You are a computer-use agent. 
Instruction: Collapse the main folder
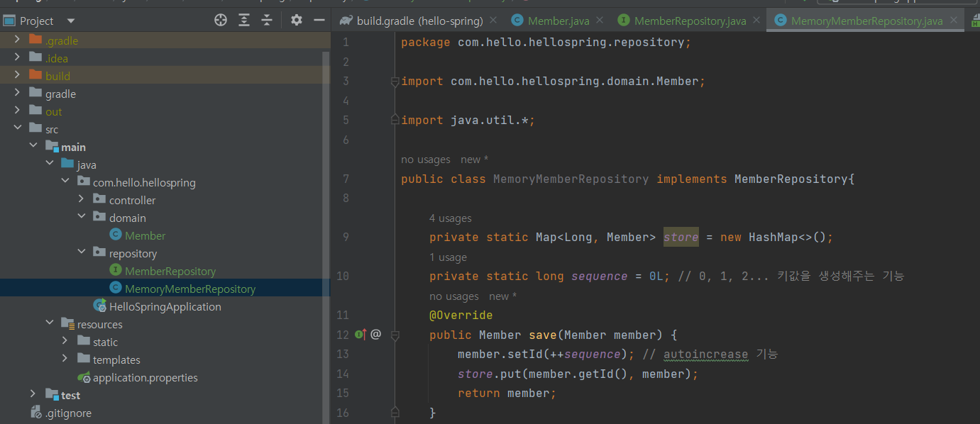click(33, 147)
